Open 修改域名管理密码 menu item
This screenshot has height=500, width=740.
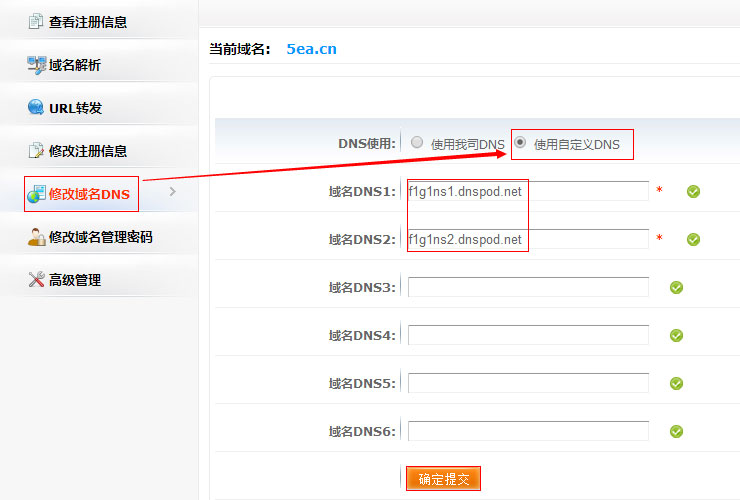(x=99, y=237)
